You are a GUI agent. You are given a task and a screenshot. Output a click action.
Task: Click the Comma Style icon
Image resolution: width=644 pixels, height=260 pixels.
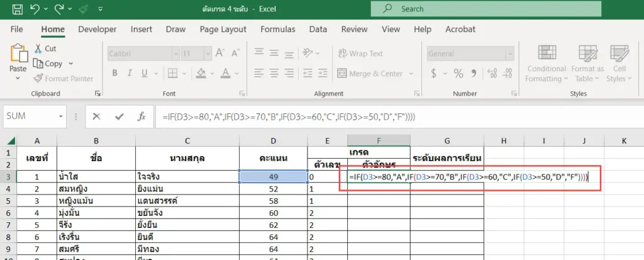(474, 73)
